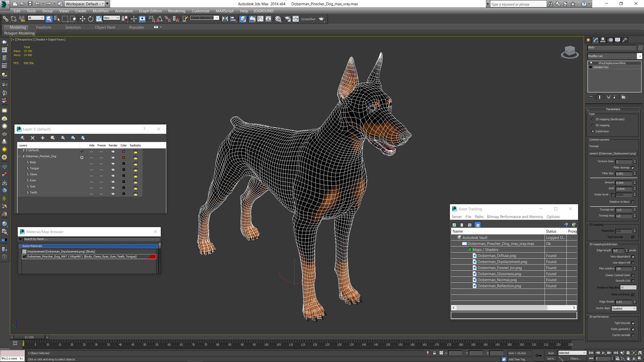Toggle the Percent Snap tool
Viewport: 644px width, 362px height.
pyautogui.click(x=168, y=19)
